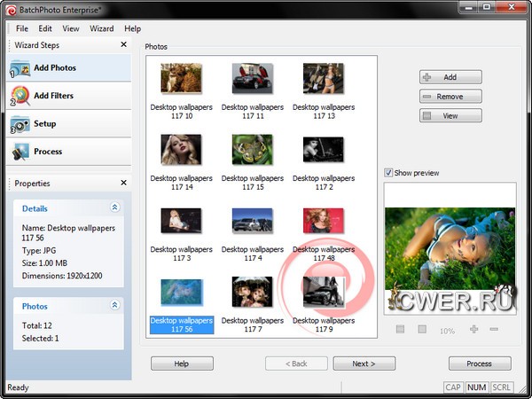Open the View menu
Viewport: 532px width, 399px height.
tap(71, 28)
